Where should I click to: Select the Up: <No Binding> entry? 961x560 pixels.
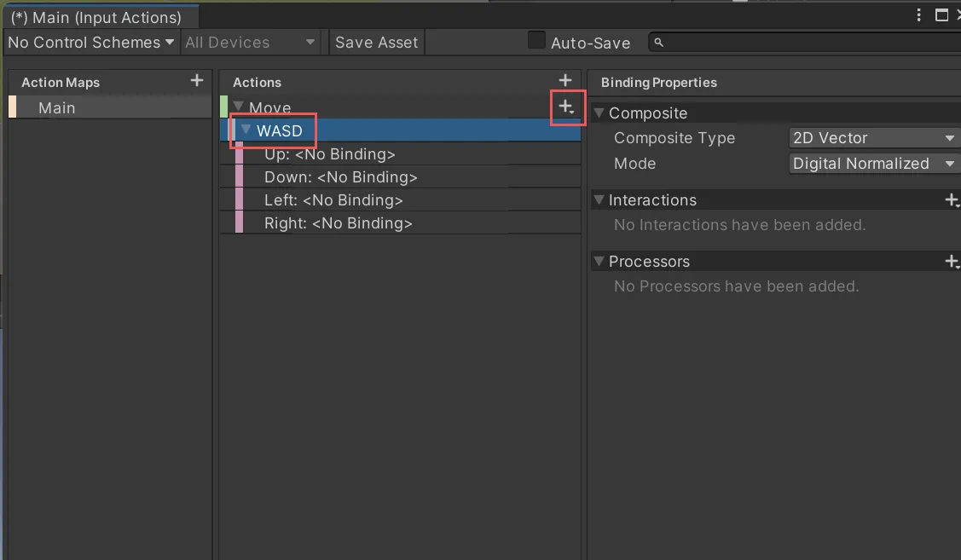point(329,154)
